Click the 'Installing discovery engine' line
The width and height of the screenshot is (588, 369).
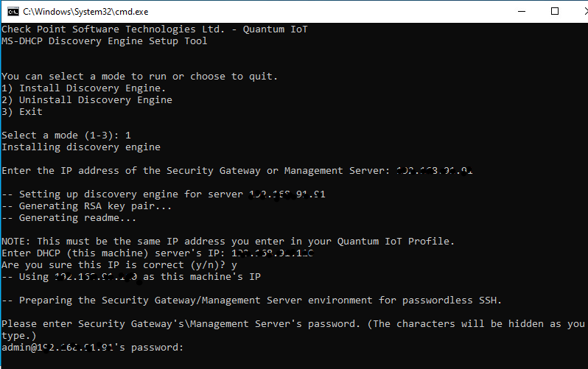[x=80, y=147]
